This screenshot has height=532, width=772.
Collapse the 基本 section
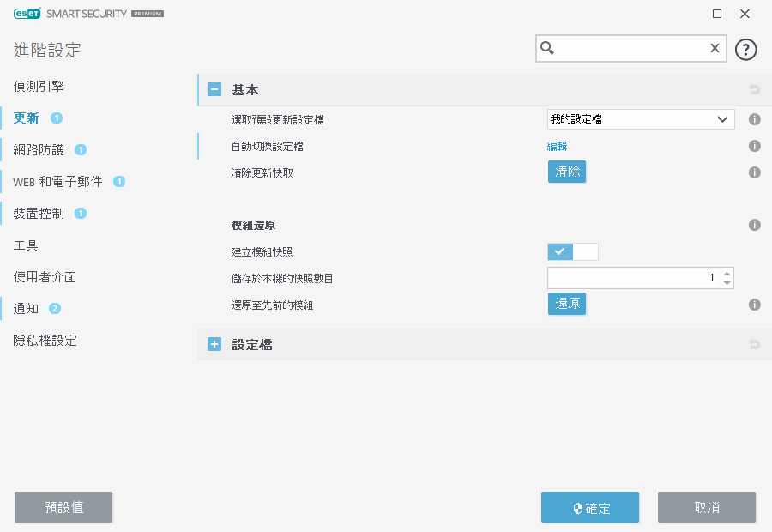(x=214, y=89)
